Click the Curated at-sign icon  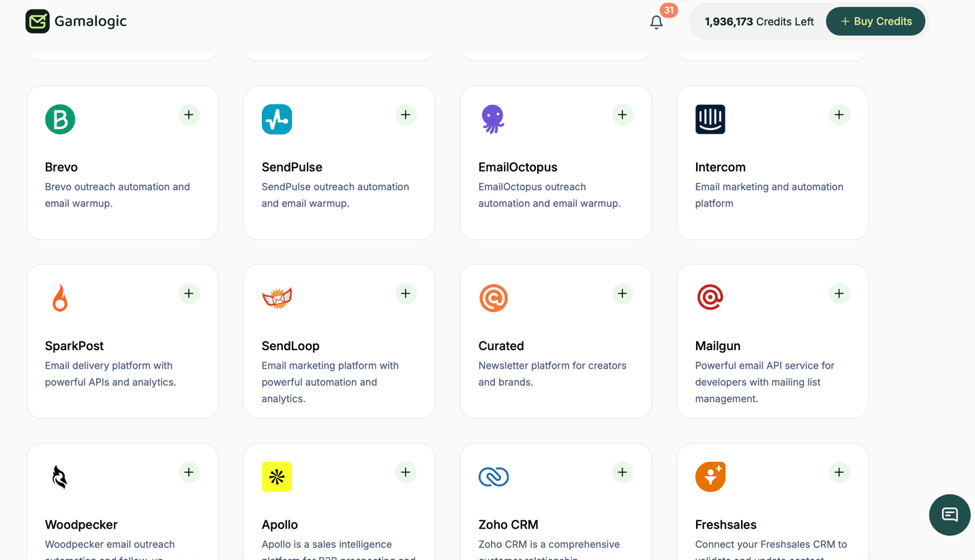pyautogui.click(x=494, y=298)
